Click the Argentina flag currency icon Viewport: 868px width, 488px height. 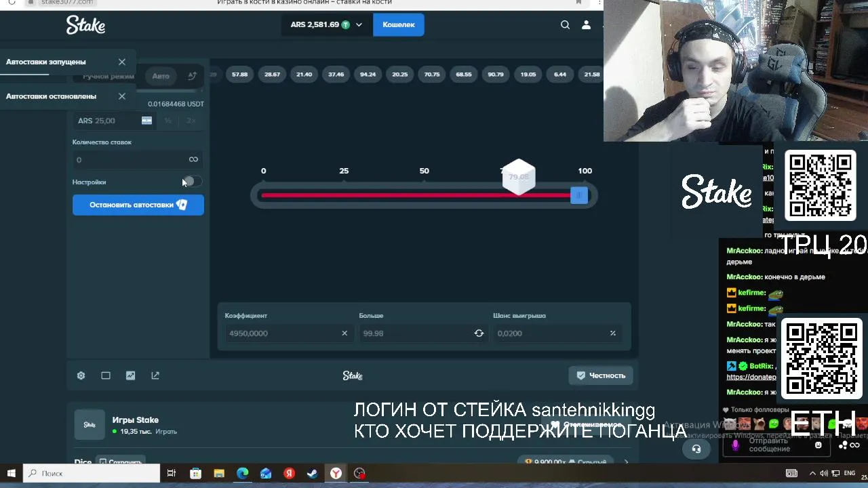tap(146, 121)
